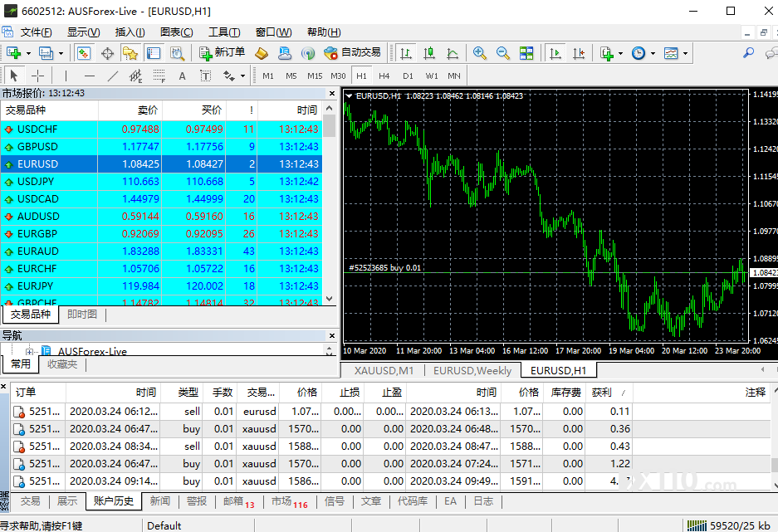Open the Strategy Tester magnifier icon

click(x=177, y=53)
